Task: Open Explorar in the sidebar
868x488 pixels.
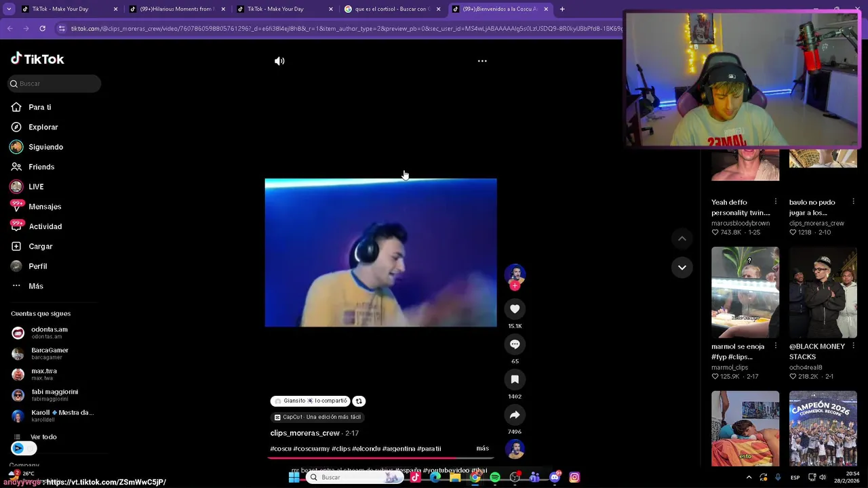Action: pos(43,127)
